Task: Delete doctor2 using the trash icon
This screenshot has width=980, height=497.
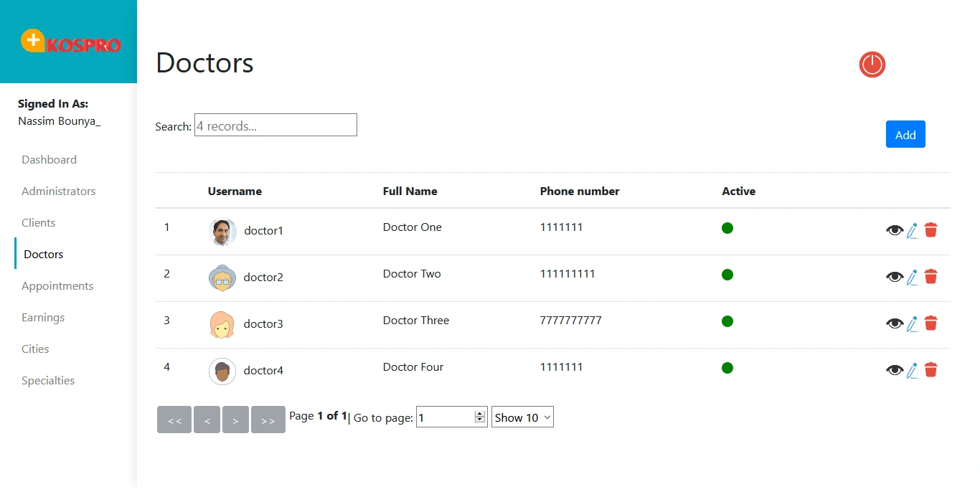Action: (931, 277)
